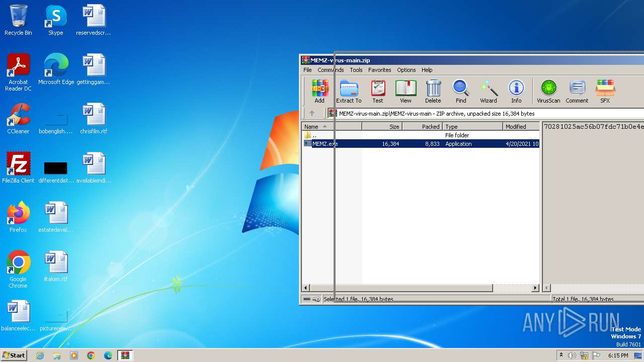Open the Help menu

[427, 70]
